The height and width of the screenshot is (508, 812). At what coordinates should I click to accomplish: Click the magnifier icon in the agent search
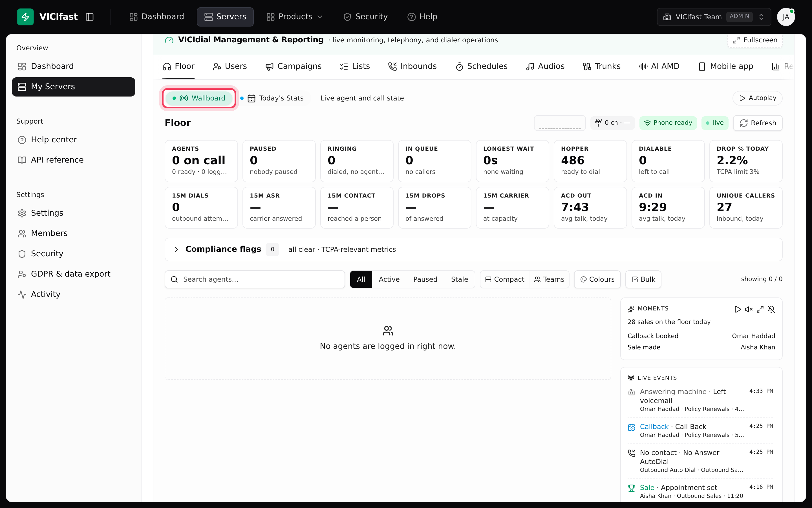click(x=174, y=279)
